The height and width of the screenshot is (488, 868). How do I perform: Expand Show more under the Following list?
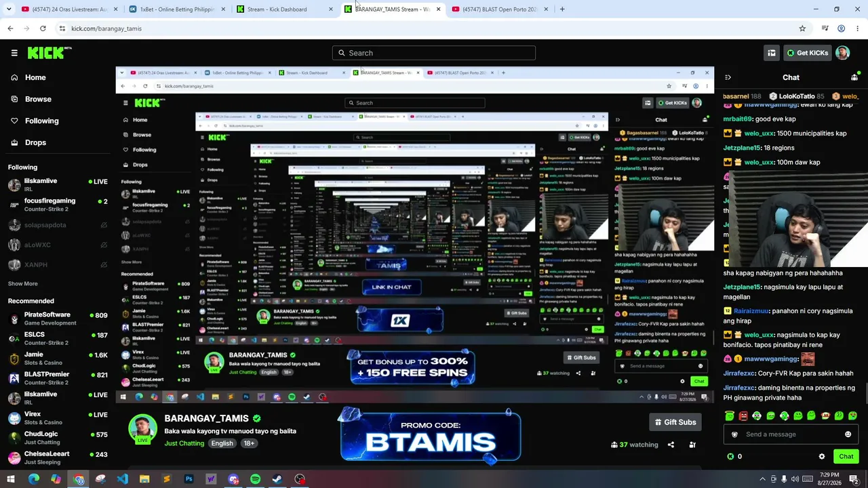coord(23,284)
